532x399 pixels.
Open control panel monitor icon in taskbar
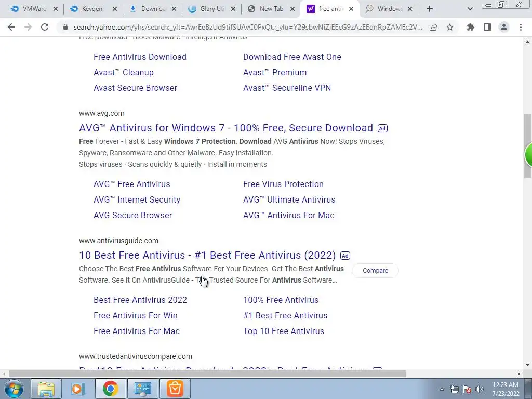coord(143,389)
